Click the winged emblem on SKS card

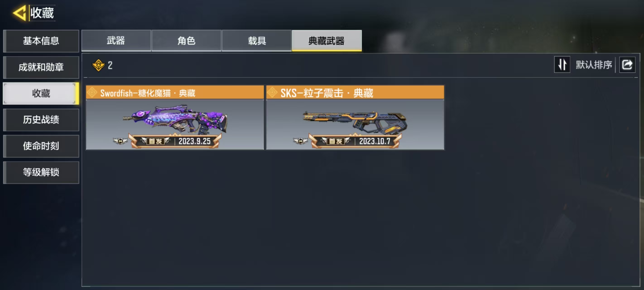[300, 141]
